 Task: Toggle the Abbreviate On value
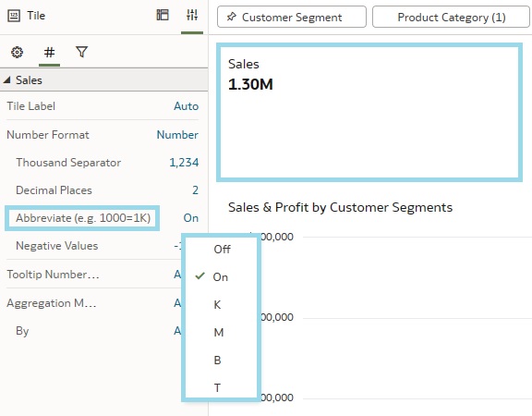tap(191, 218)
